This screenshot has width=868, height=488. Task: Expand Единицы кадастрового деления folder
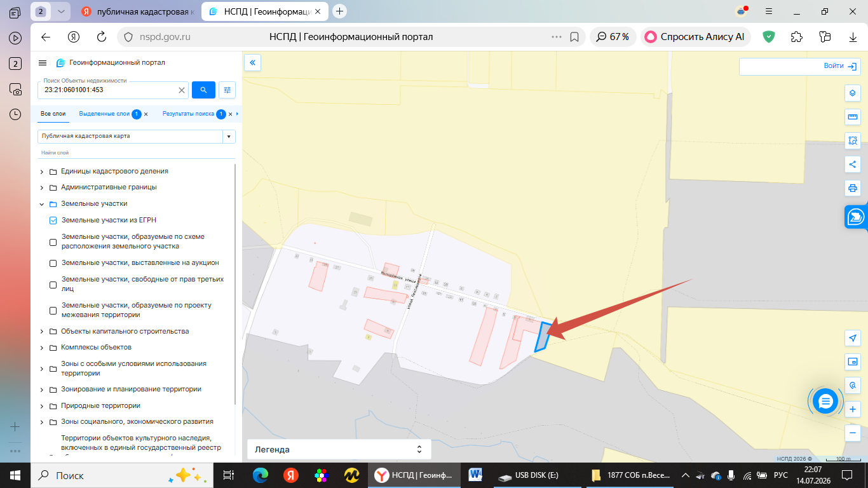pos(42,172)
